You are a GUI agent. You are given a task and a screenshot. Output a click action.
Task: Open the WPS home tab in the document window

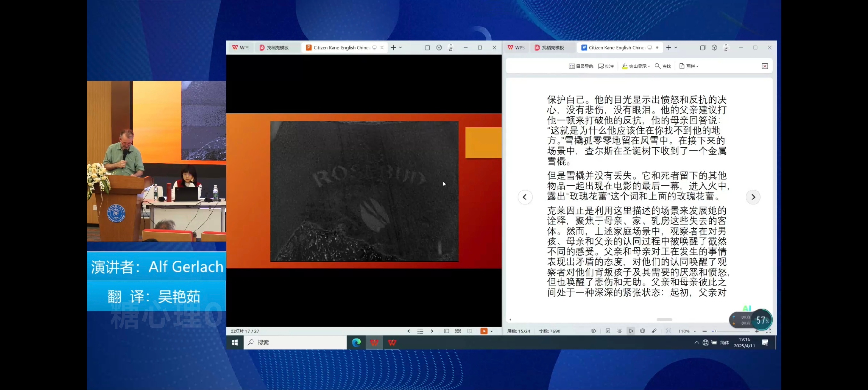click(516, 47)
